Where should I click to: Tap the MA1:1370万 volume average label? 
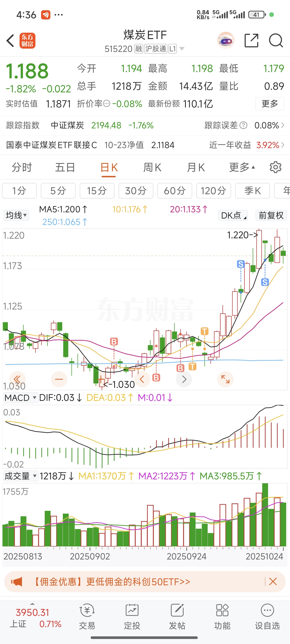tap(106, 476)
